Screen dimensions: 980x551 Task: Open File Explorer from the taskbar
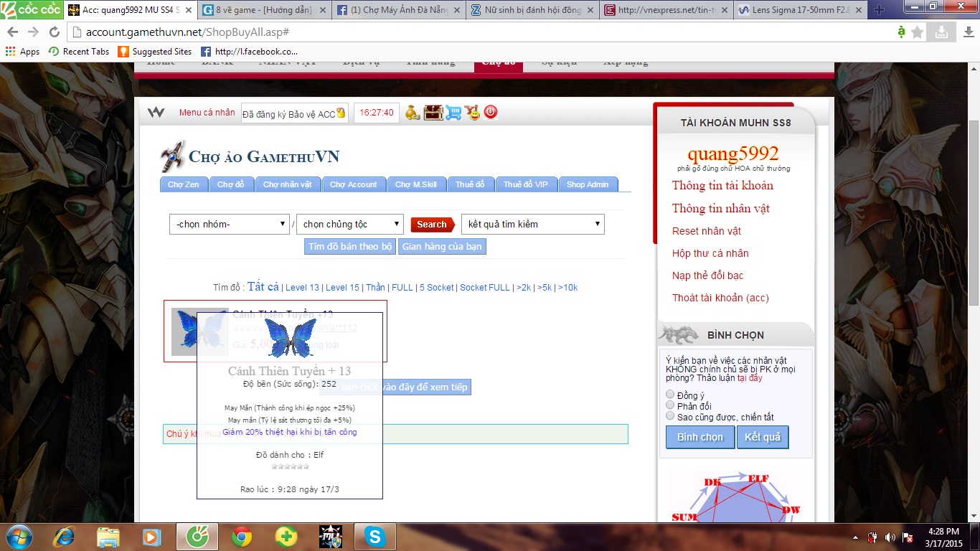[x=108, y=537]
